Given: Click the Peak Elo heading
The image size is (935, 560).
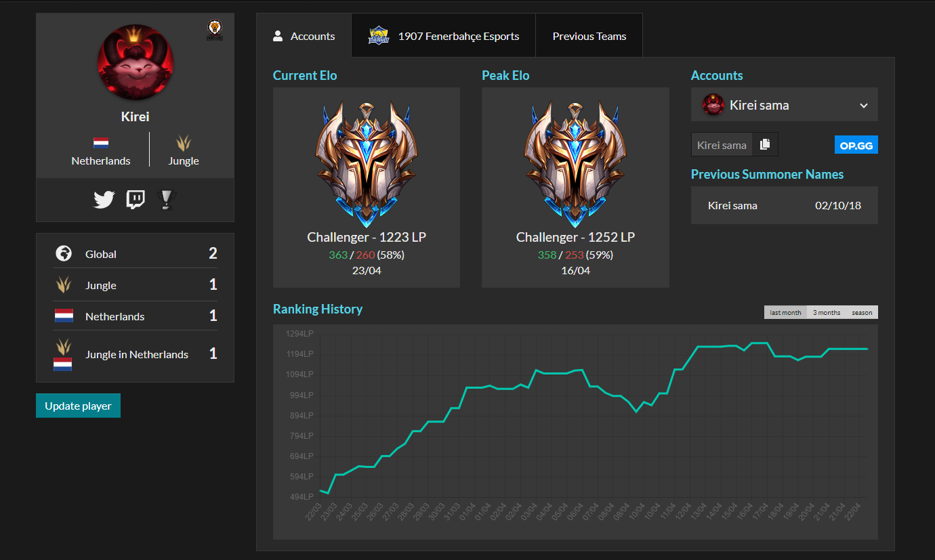Looking at the screenshot, I should click(505, 75).
